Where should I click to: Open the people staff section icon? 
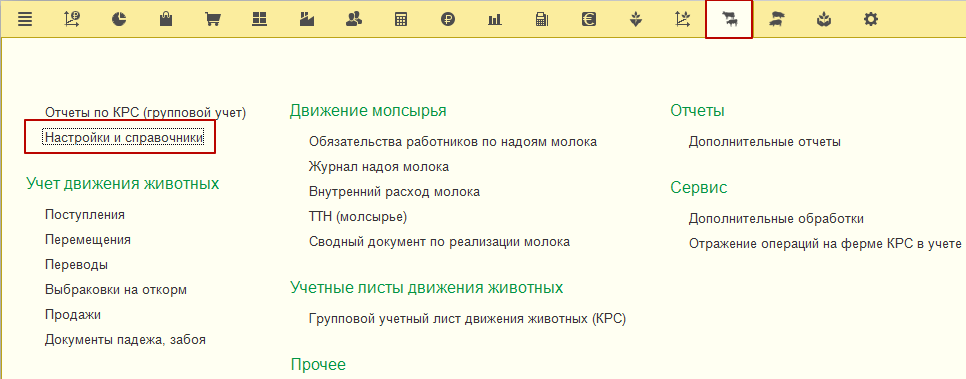coord(354,20)
